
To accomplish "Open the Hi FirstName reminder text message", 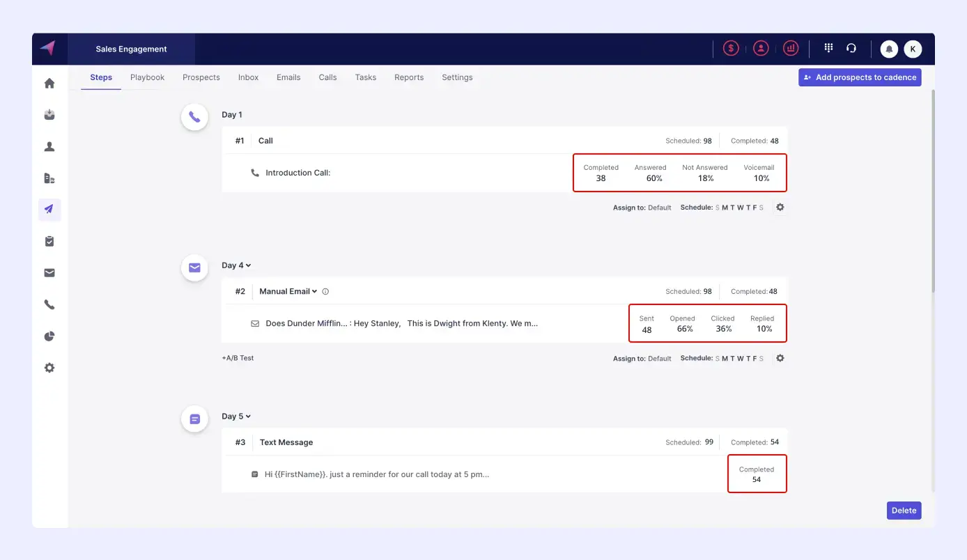I will coord(377,474).
